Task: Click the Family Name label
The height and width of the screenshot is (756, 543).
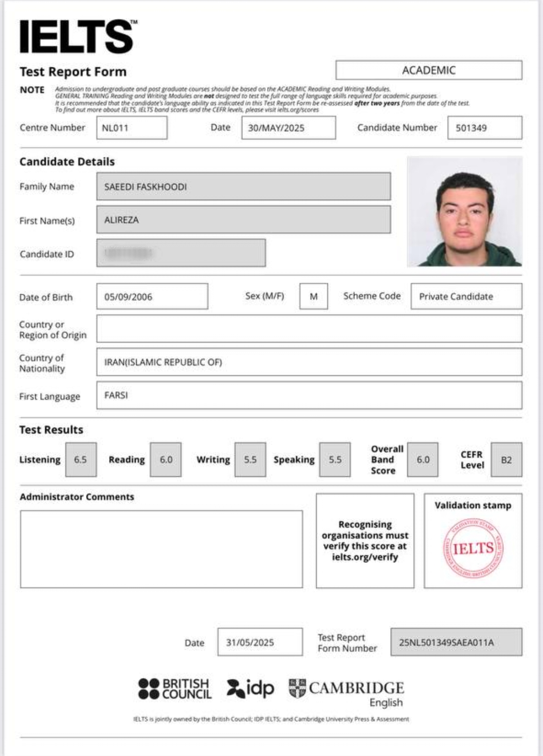Action: (x=47, y=187)
